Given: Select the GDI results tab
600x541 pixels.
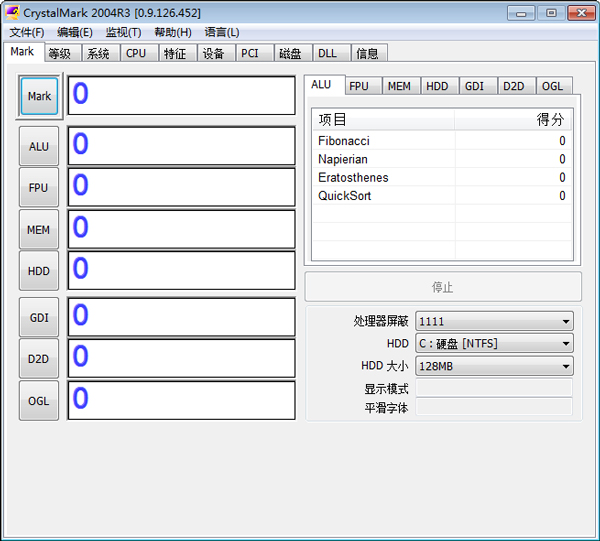Looking at the screenshot, I should (479, 86).
